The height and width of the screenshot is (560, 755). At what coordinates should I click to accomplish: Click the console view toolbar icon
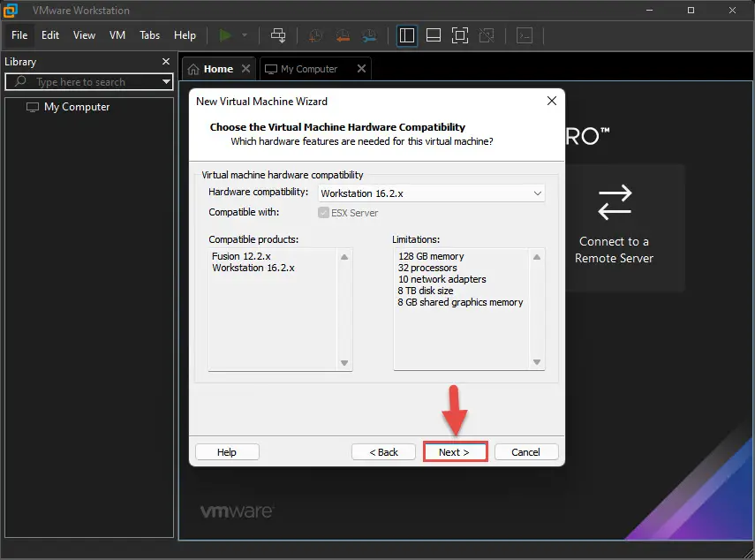tap(525, 35)
